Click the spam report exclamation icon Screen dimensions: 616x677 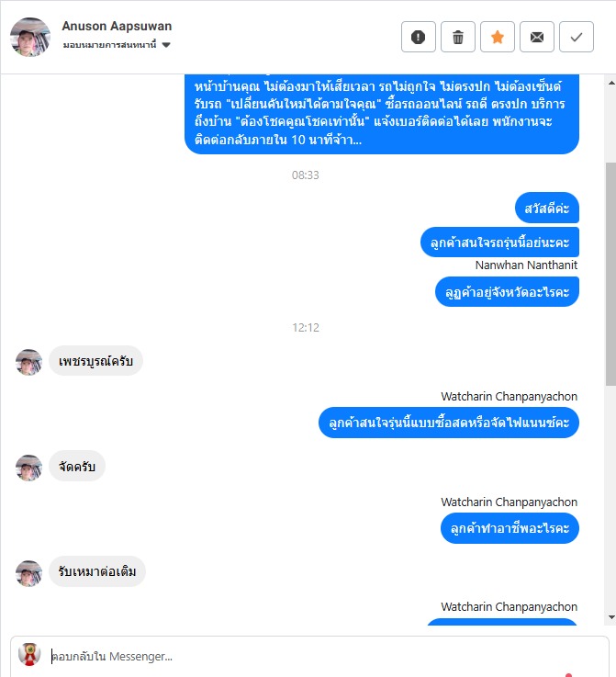tap(418, 37)
